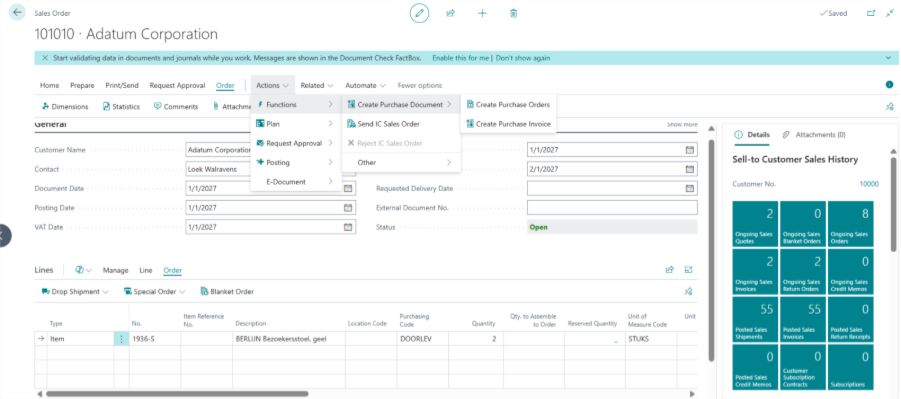This screenshot has height=399, width=901.
Task: Select the Order tab in the header action bar
Action: coord(225,85)
